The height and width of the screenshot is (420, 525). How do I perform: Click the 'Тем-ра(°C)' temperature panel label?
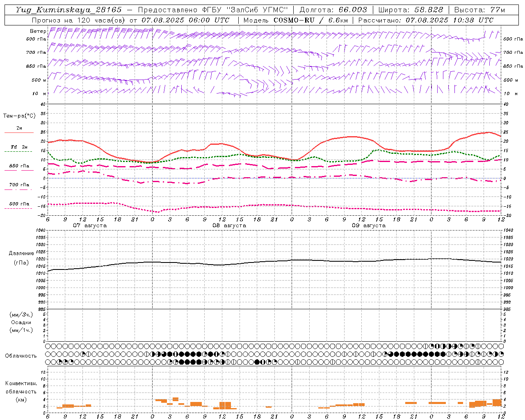click(19, 116)
